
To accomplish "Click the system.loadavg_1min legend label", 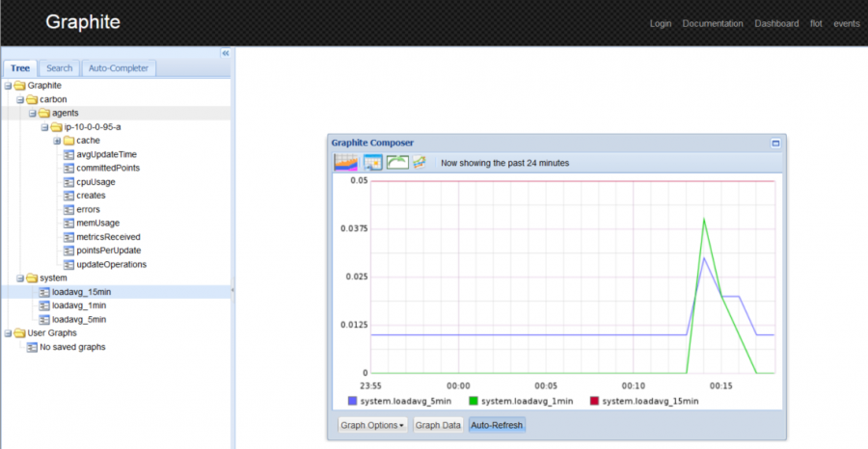I will [x=527, y=401].
